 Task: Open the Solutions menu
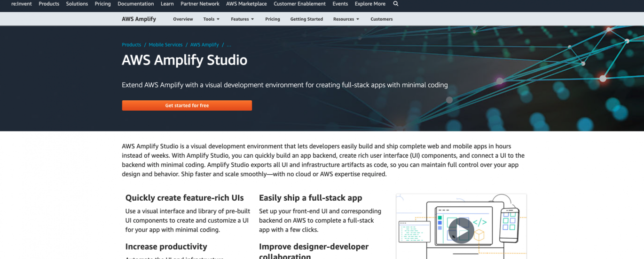tap(77, 4)
